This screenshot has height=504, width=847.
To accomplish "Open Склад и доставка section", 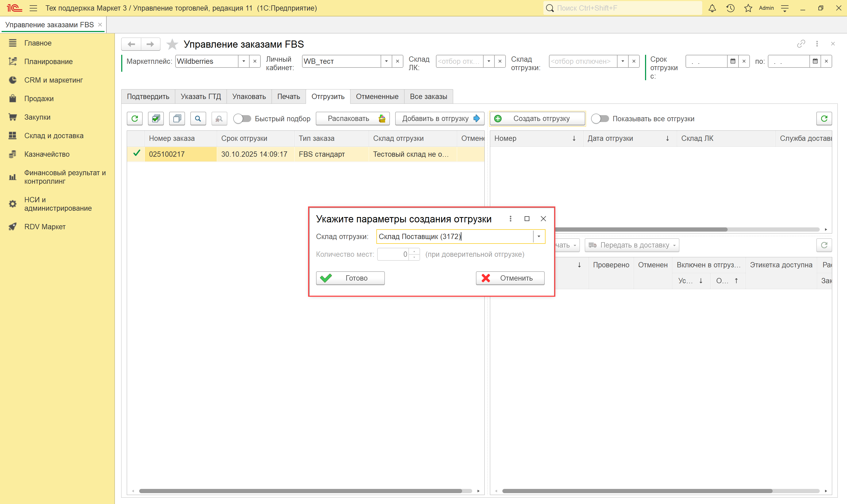I will (54, 136).
